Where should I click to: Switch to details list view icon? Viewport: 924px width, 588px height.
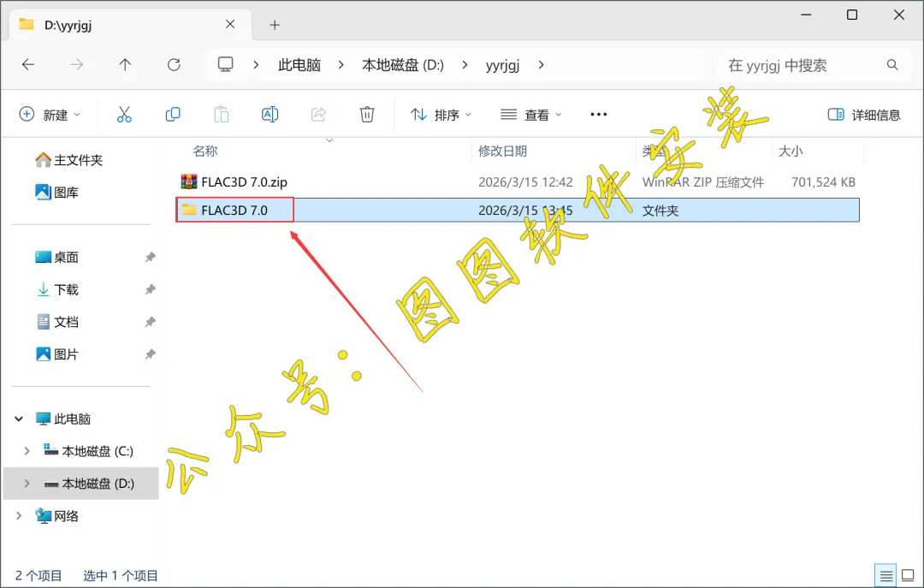point(886,576)
